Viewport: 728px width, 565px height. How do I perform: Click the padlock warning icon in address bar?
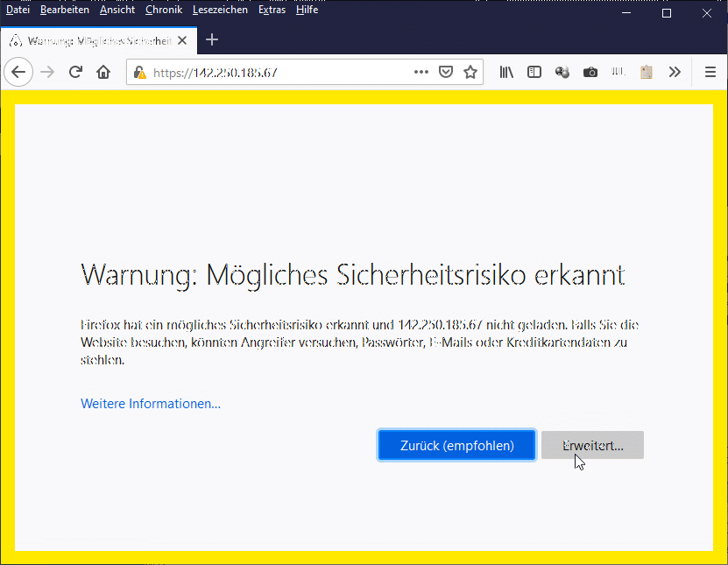[x=141, y=73]
